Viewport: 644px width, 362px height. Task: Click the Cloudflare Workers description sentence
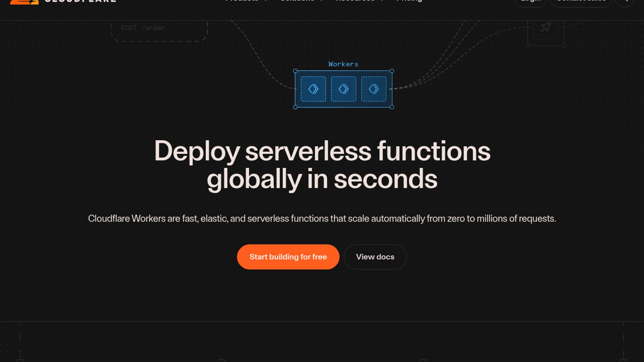(322, 219)
